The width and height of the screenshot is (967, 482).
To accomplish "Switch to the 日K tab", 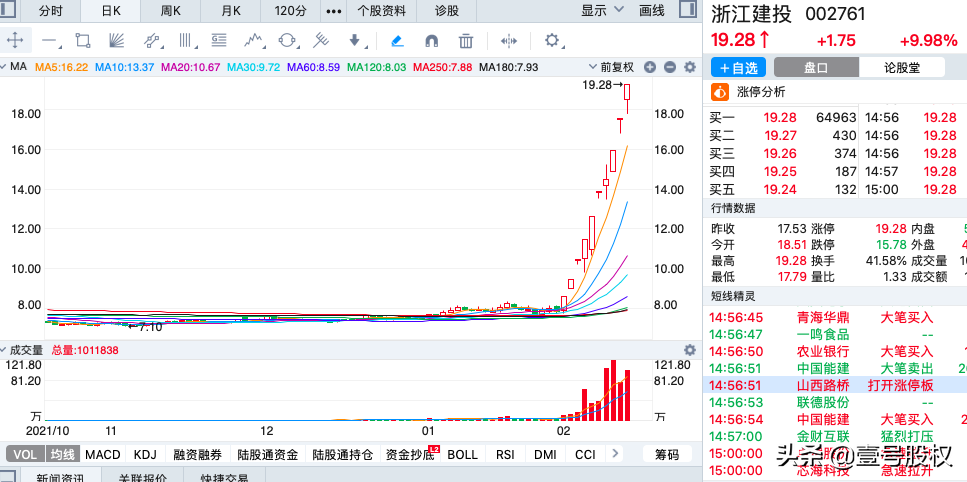I will click(111, 10).
